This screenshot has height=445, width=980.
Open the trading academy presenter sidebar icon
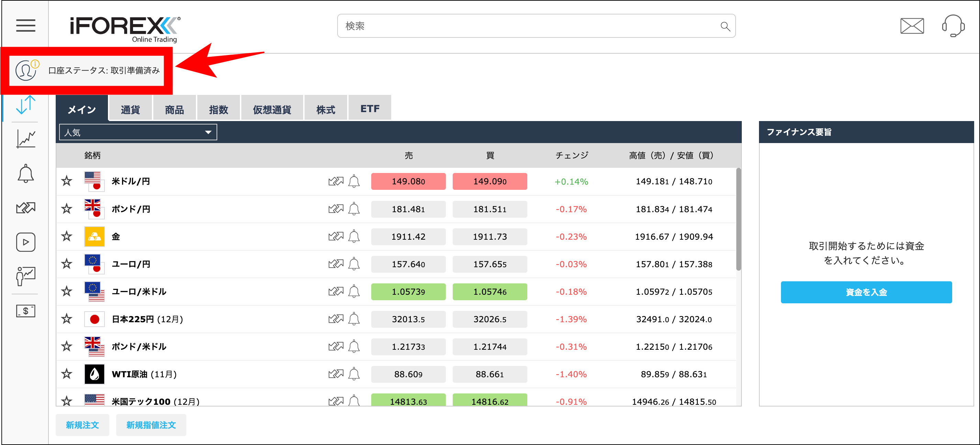click(x=25, y=276)
